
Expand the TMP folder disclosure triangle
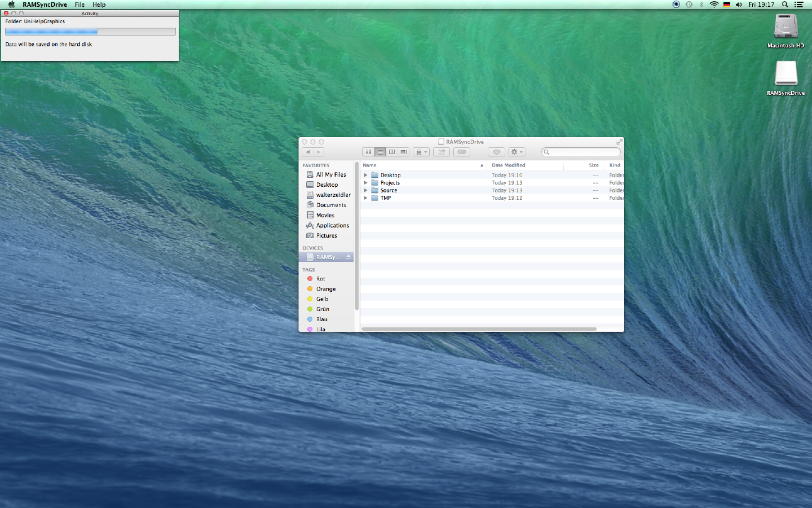365,198
